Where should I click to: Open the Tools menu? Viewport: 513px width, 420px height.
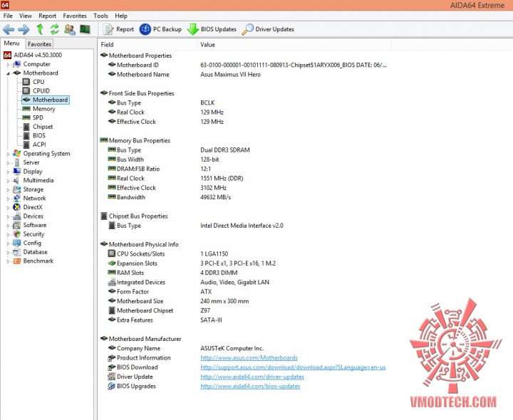[100, 16]
